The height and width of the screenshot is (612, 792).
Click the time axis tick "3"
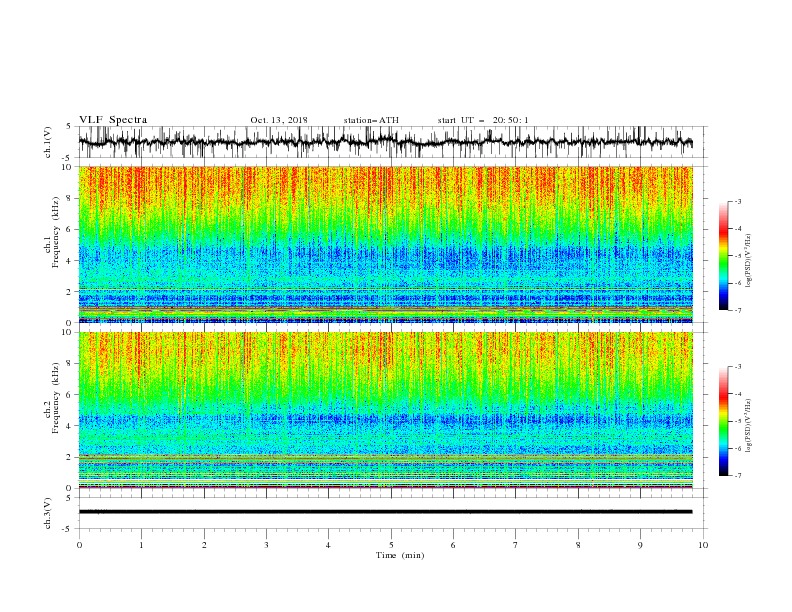pyautogui.click(x=266, y=545)
